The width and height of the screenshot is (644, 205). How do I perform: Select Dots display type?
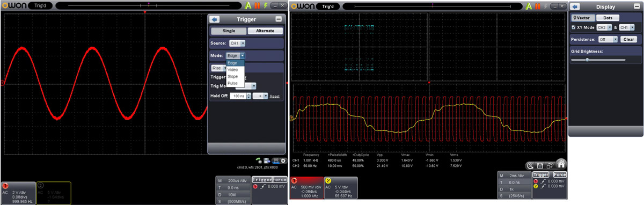(x=608, y=18)
